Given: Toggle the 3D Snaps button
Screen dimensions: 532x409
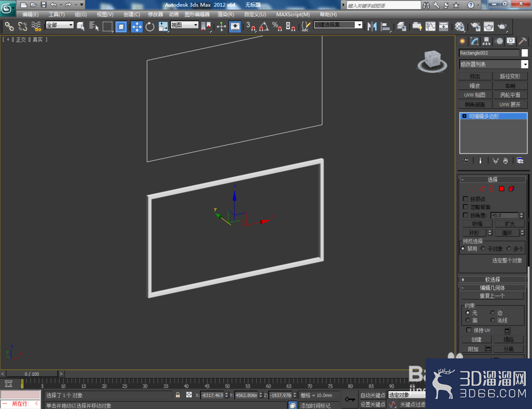Looking at the screenshot, I should point(251,26).
